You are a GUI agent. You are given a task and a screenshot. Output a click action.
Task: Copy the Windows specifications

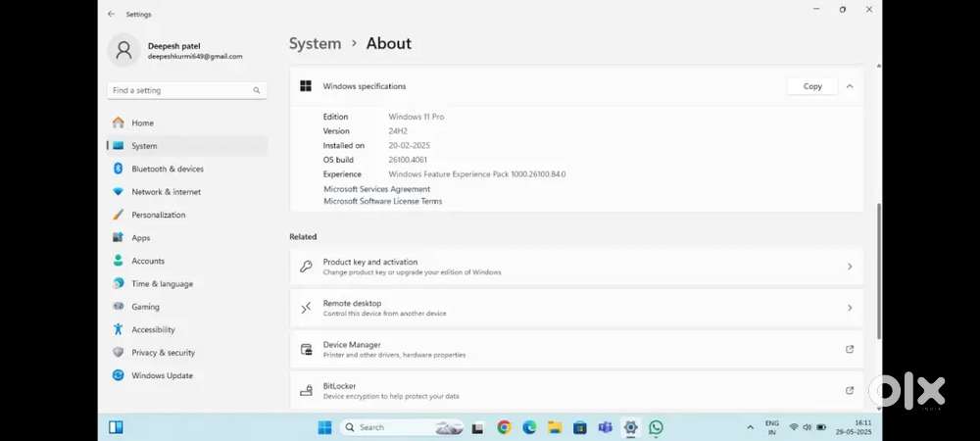click(x=812, y=86)
